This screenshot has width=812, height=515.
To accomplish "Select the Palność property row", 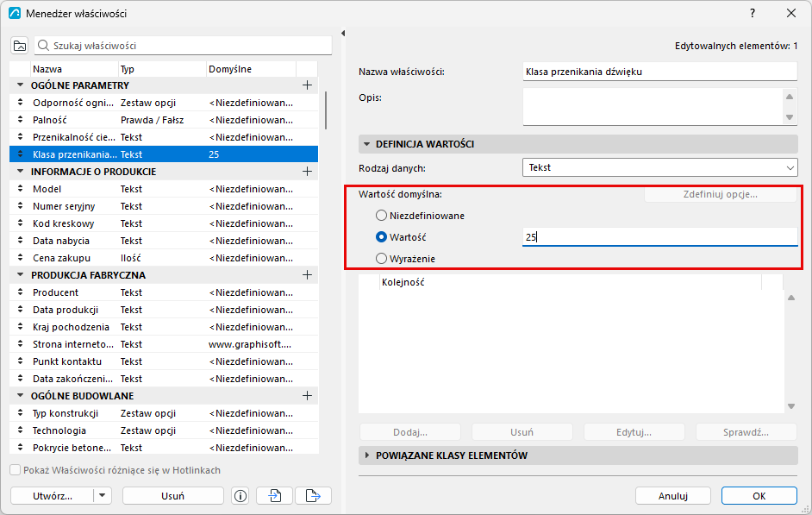I will pos(164,120).
